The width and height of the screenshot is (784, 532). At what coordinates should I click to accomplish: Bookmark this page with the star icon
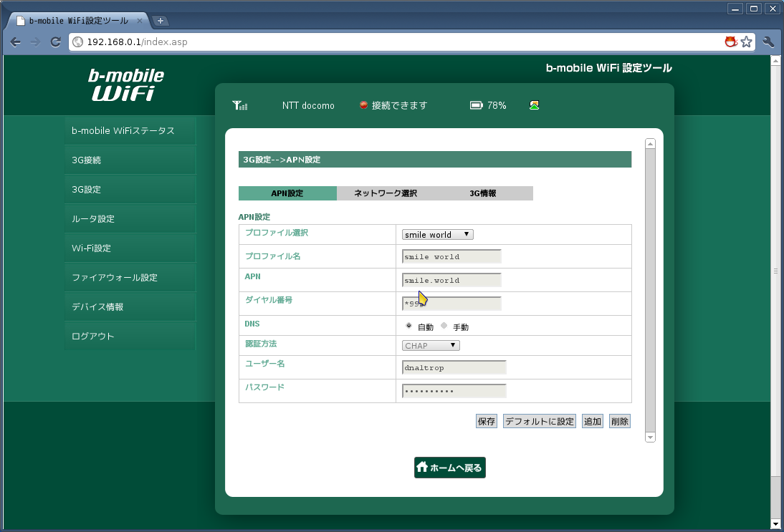pyautogui.click(x=747, y=42)
